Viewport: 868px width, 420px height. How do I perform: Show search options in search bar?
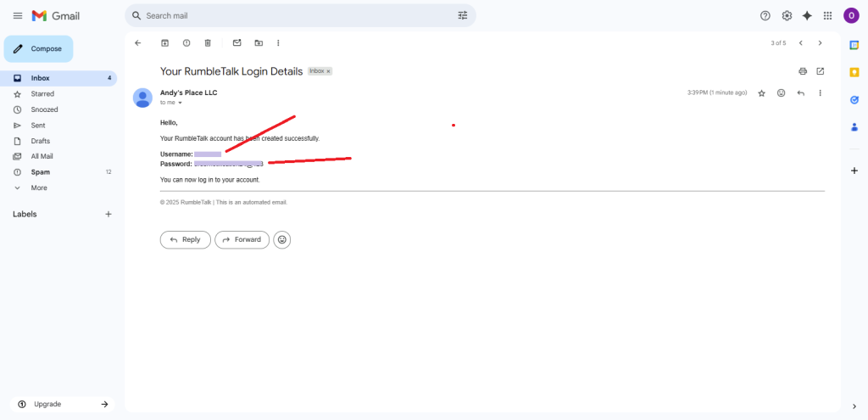point(462,15)
